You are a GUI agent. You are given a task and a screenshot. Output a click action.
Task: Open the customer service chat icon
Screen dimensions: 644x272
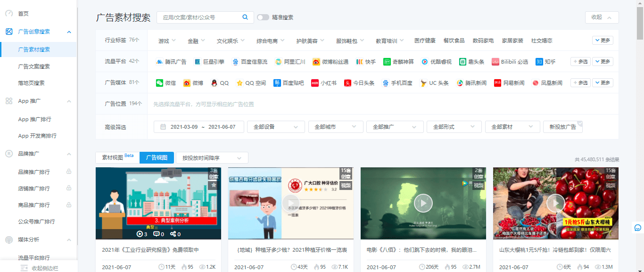(x=638, y=228)
